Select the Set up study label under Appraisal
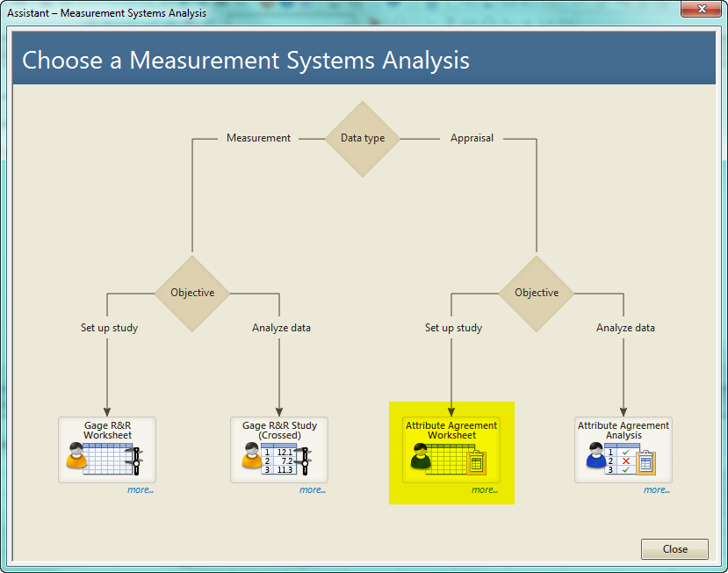This screenshot has height=573, width=728. [454, 328]
